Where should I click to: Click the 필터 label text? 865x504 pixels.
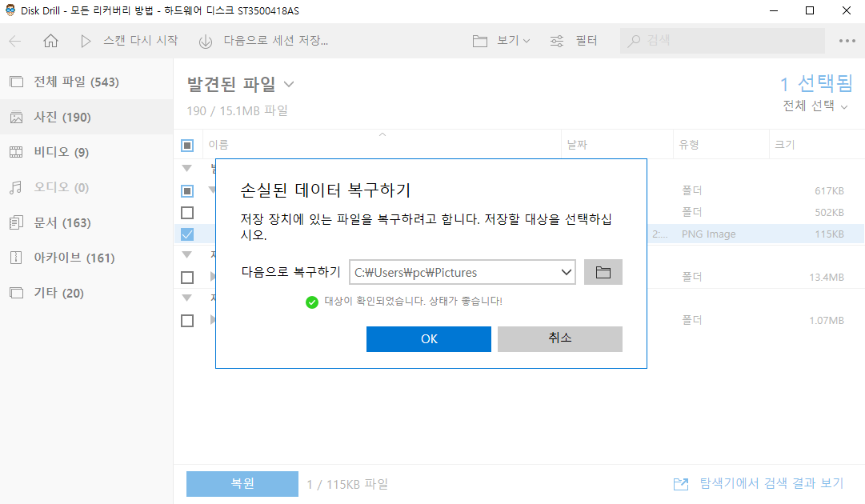pyautogui.click(x=587, y=41)
